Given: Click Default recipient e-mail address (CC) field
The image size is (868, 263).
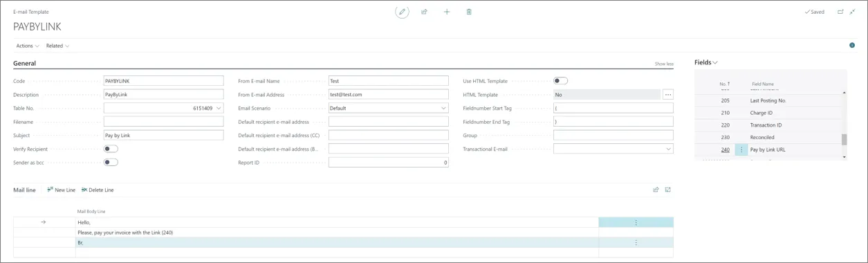Looking at the screenshot, I should (x=388, y=136).
